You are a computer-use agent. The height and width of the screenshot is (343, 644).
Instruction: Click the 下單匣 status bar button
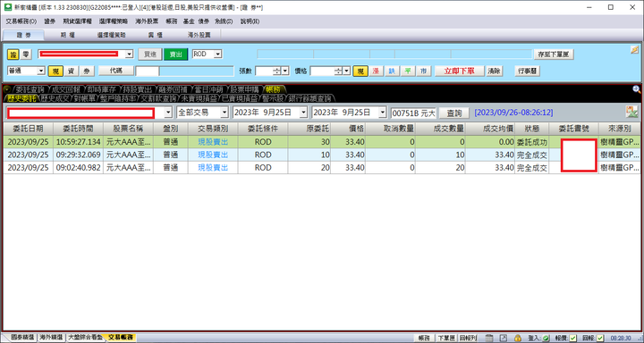pyautogui.click(x=445, y=338)
